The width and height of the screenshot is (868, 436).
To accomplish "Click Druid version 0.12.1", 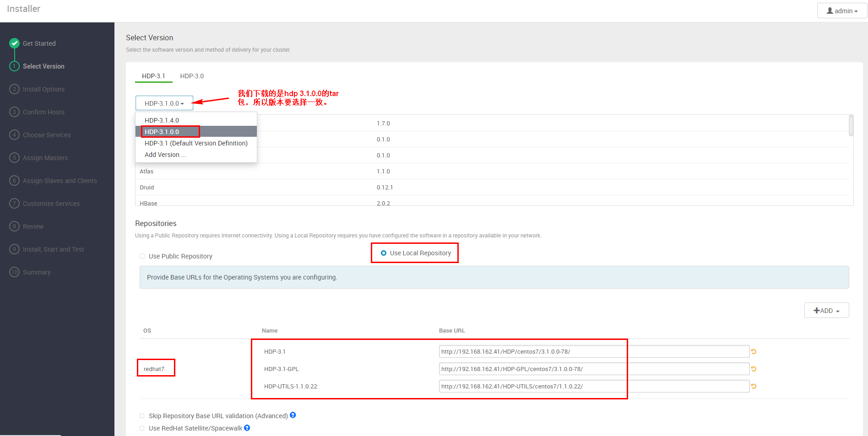I will [385, 187].
